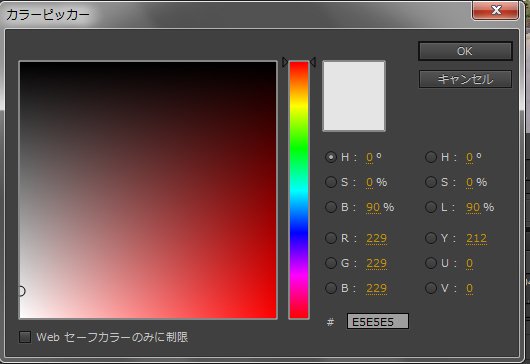
Task: Select the Lightness (L) radio button
Action: click(431, 207)
